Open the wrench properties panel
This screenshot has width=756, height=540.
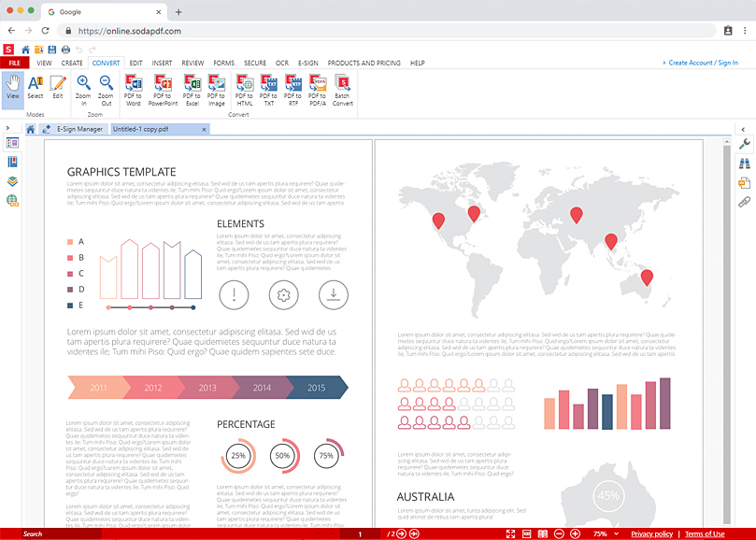744,144
